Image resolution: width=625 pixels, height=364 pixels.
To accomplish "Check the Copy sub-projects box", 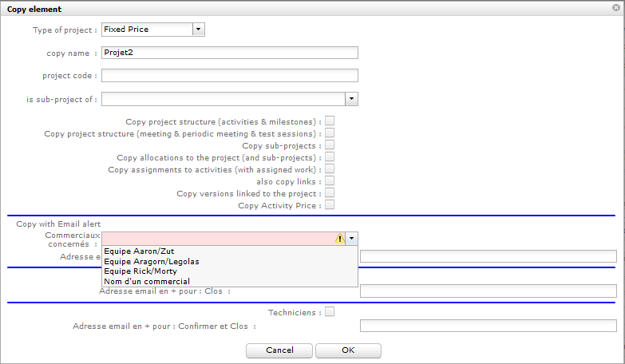I will coord(329,145).
